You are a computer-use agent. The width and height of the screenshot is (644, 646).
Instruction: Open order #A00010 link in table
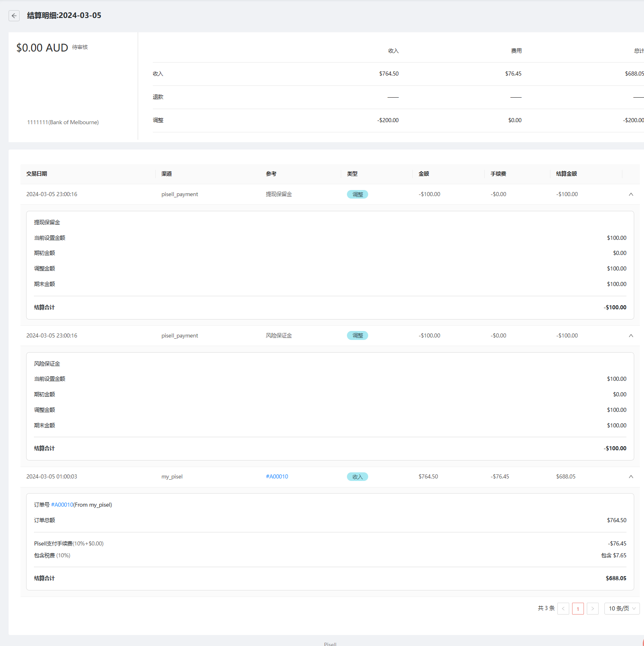[x=277, y=477]
